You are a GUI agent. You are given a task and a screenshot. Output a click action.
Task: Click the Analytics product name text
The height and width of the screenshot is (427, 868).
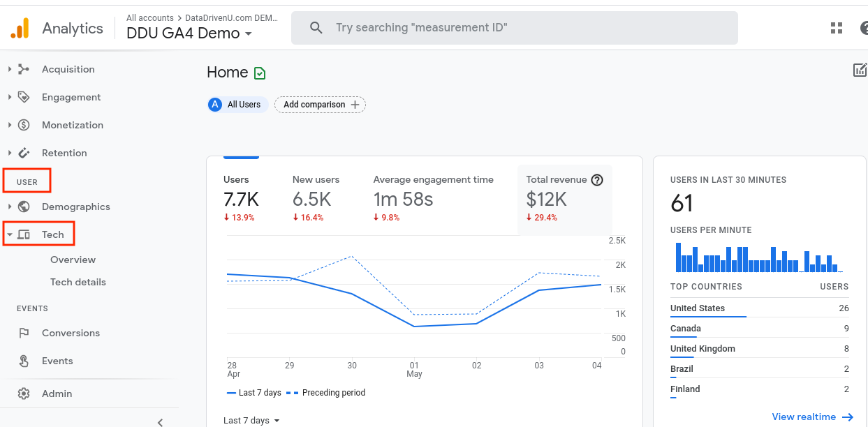(73, 28)
